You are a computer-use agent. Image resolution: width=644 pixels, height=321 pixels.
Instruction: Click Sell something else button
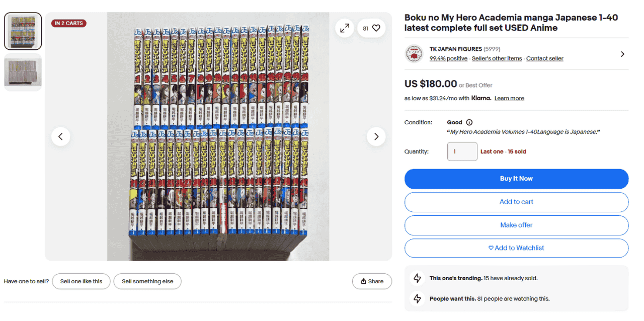[147, 281]
